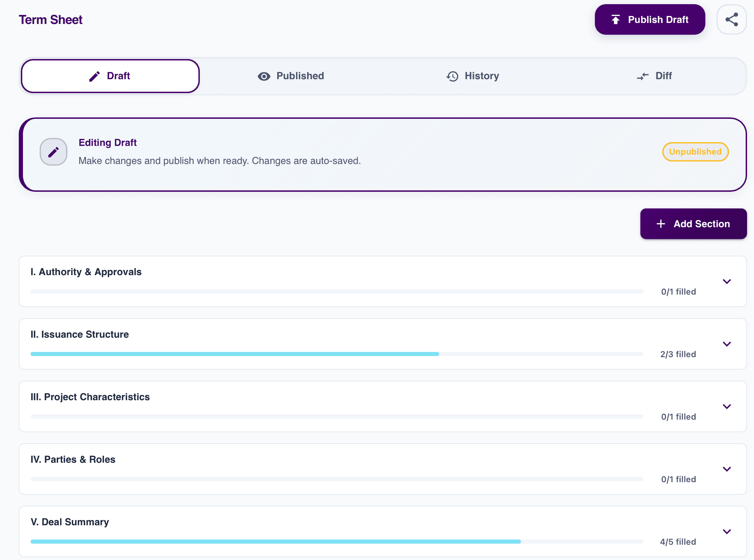Image resolution: width=754 pixels, height=560 pixels.
Task: Click the "2/3 filled" label
Action: (678, 354)
